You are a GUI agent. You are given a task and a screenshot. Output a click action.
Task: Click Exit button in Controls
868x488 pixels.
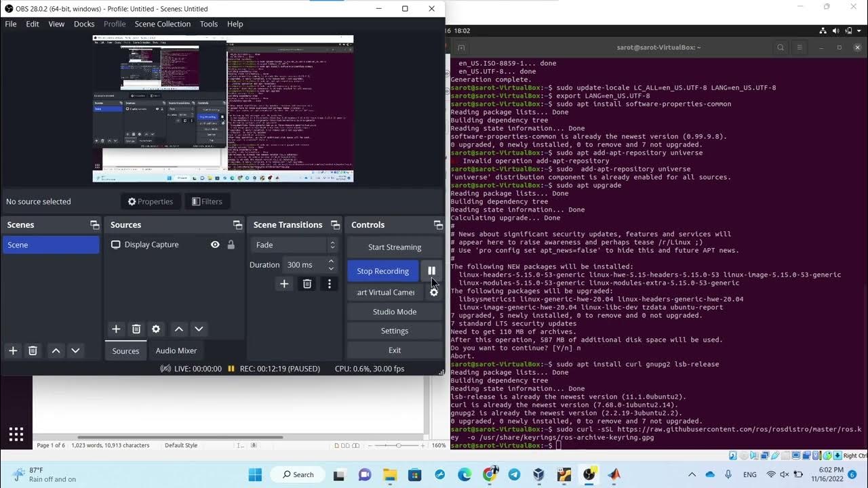click(x=395, y=350)
